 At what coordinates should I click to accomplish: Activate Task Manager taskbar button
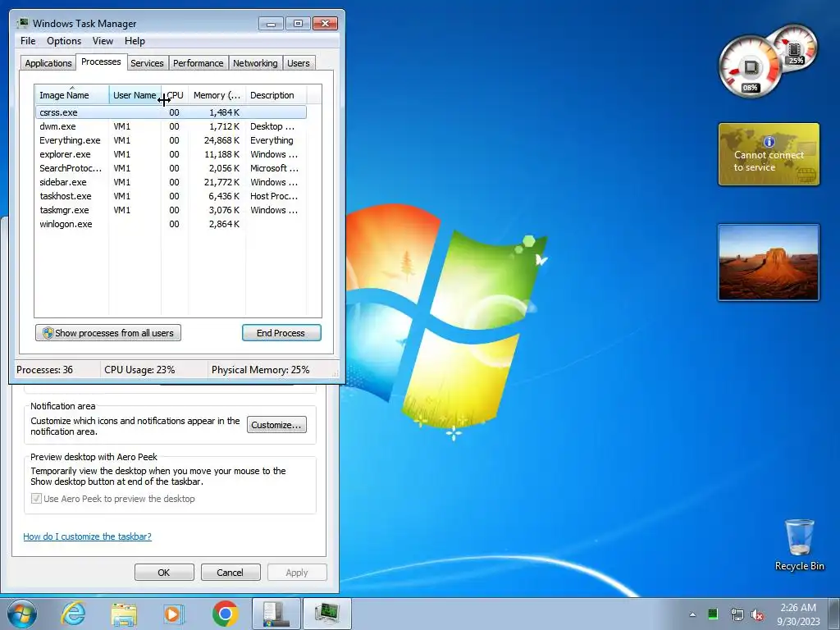click(327, 614)
